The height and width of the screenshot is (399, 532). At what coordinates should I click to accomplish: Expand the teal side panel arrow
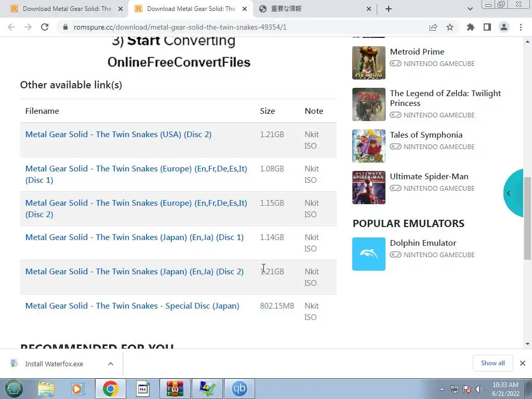pyautogui.click(x=513, y=193)
